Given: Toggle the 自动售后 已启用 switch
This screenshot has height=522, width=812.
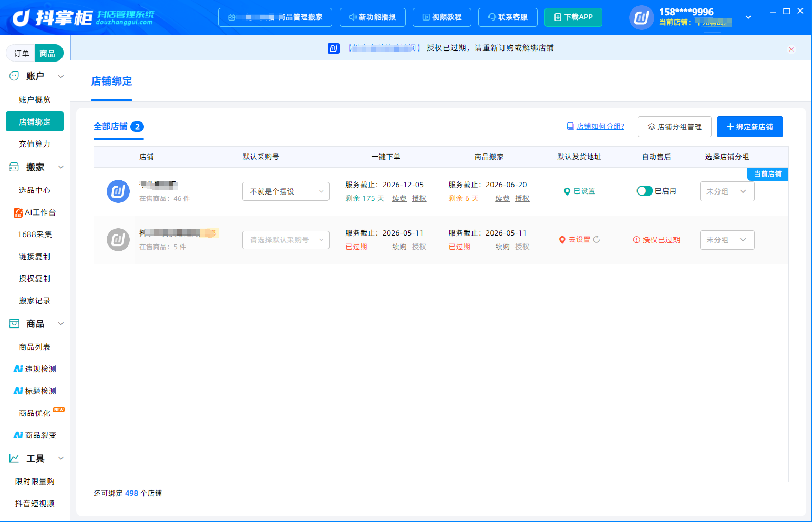Looking at the screenshot, I should point(644,191).
